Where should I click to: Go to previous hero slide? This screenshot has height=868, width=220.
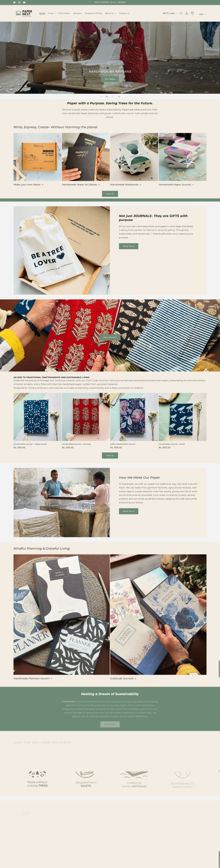click(101, 97)
